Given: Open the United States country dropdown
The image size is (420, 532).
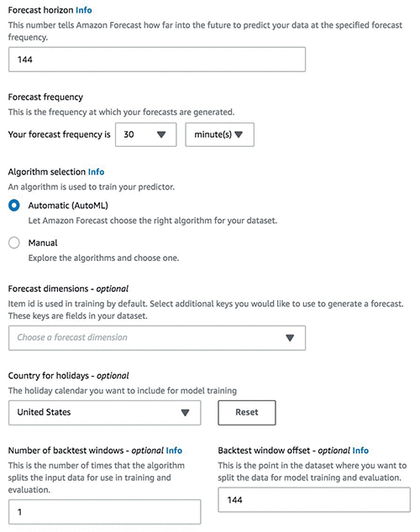Looking at the screenshot, I should 104,413.
